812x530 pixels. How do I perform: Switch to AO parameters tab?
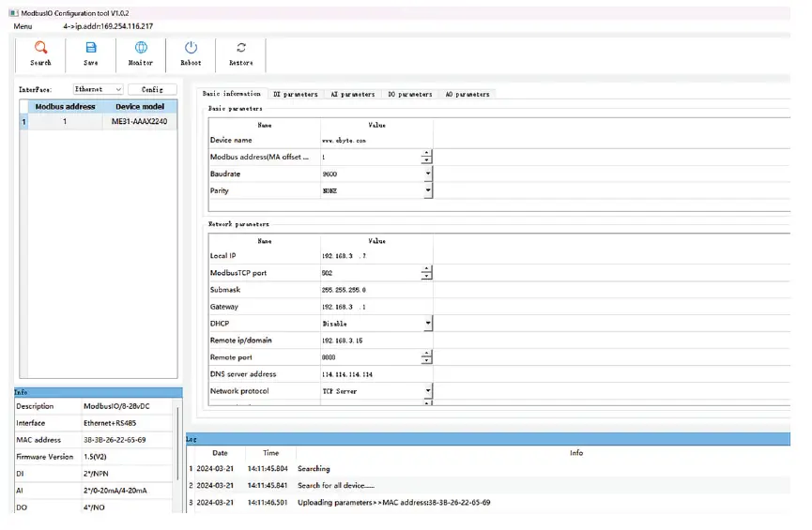pos(467,94)
